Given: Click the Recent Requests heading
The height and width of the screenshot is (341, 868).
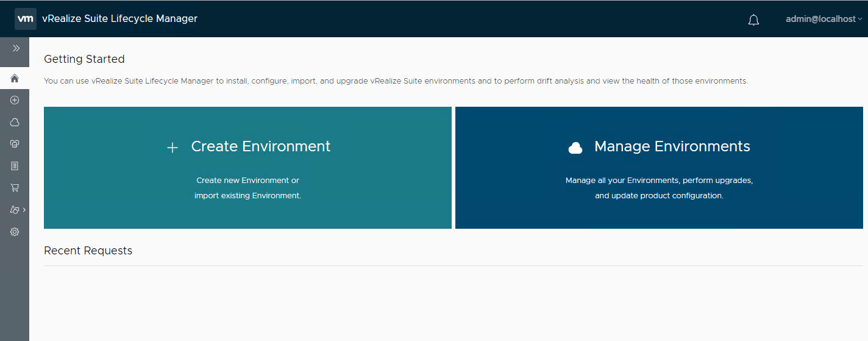Looking at the screenshot, I should (x=88, y=251).
